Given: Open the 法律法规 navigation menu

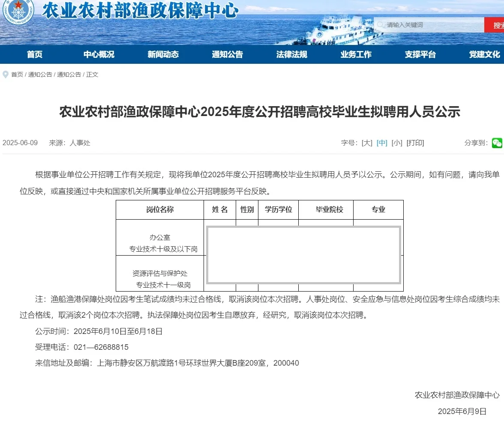Looking at the screenshot, I should click(292, 54).
